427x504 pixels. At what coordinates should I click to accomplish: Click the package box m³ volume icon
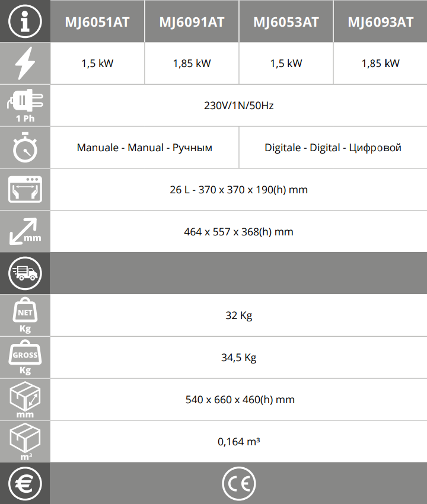click(x=25, y=441)
